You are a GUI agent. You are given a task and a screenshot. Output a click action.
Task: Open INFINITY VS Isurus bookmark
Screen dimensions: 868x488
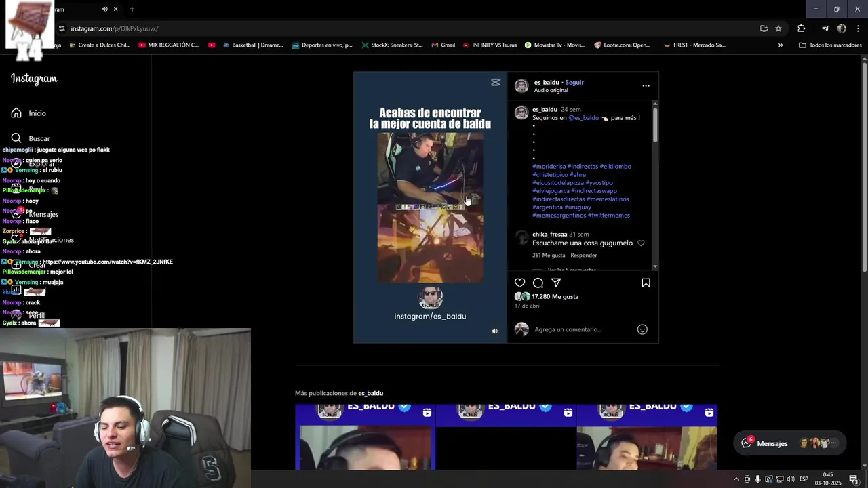click(x=490, y=45)
